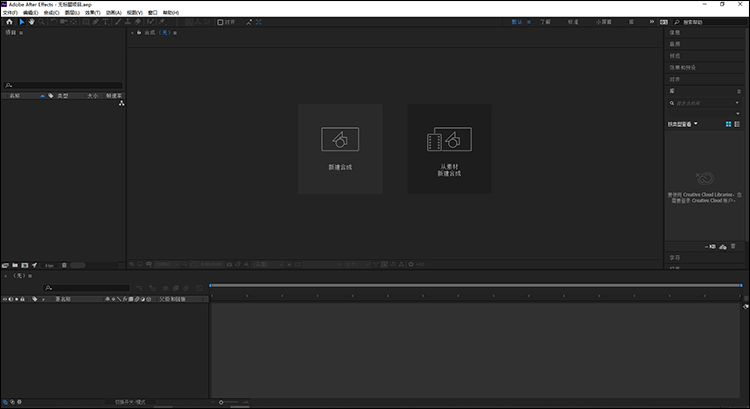
Task: Click the Libraries trash delete icon
Action: pos(733,246)
